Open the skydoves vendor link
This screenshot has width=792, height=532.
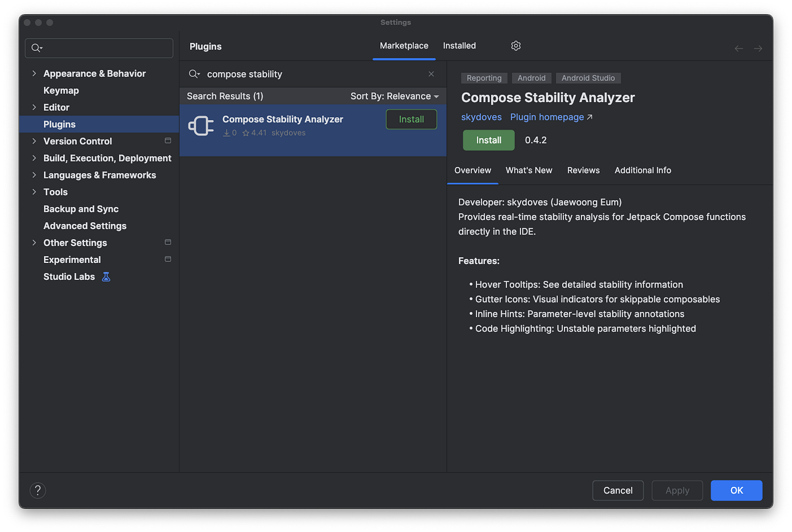(481, 117)
